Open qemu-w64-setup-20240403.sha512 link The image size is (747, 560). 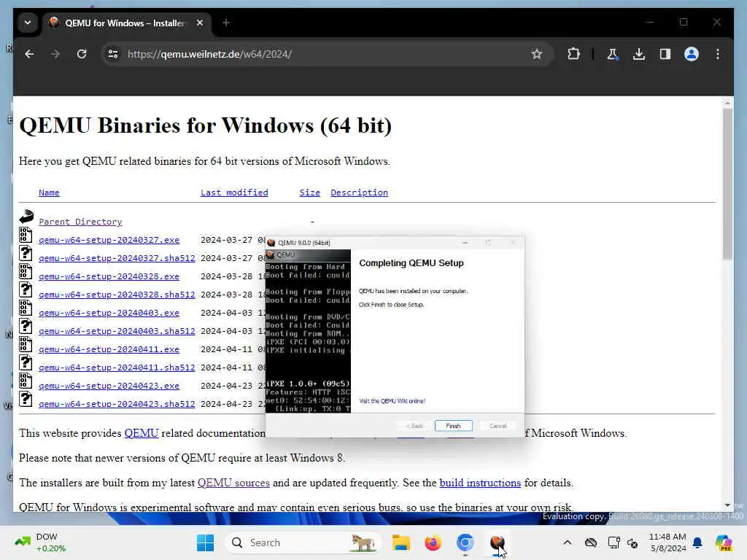[x=117, y=331]
